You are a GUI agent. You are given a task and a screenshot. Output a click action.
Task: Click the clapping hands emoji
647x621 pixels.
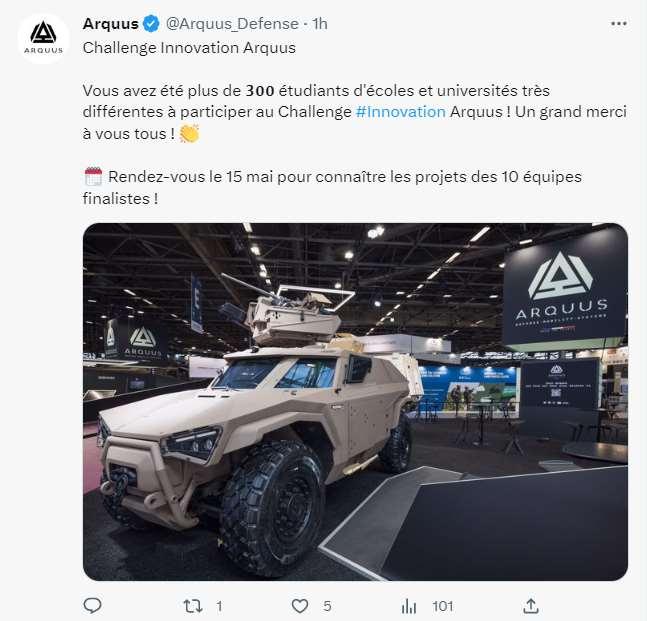click(x=189, y=134)
